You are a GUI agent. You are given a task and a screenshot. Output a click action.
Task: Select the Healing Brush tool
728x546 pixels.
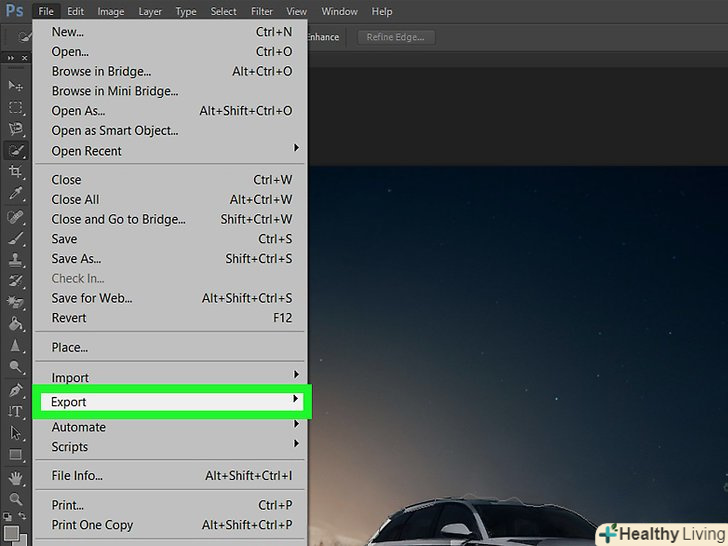pos(15,217)
